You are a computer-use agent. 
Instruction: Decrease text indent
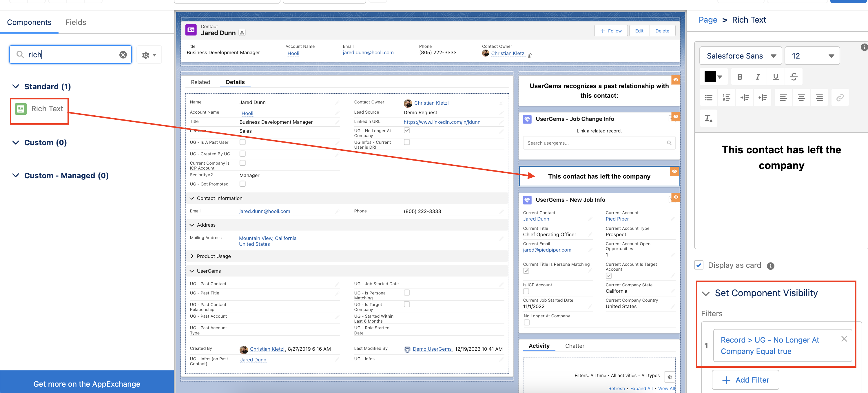pos(763,98)
